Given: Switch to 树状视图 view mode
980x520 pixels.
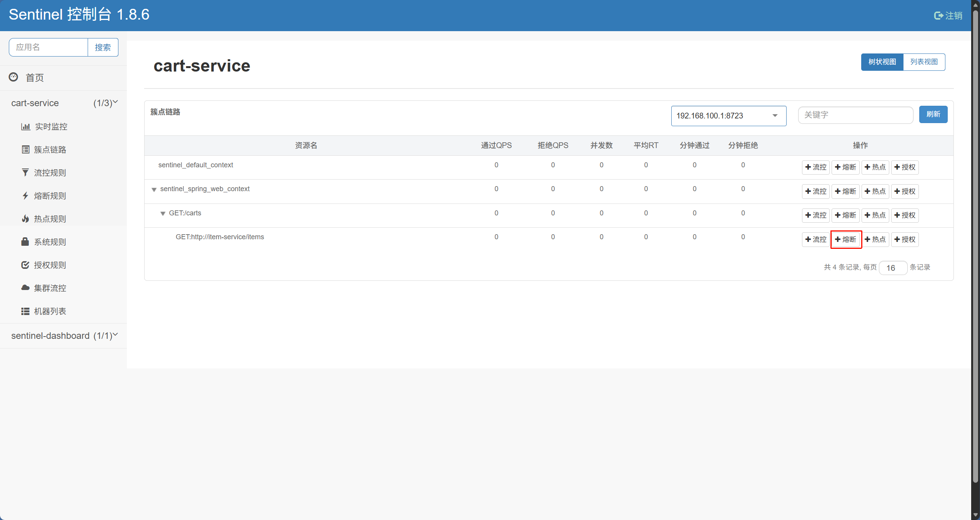Looking at the screenshot, I should tap(882, 62).
